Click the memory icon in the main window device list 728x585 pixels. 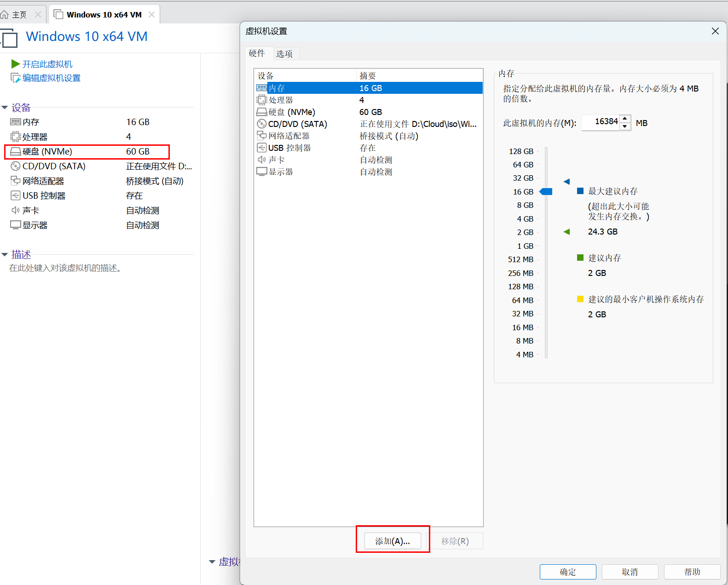16,122
